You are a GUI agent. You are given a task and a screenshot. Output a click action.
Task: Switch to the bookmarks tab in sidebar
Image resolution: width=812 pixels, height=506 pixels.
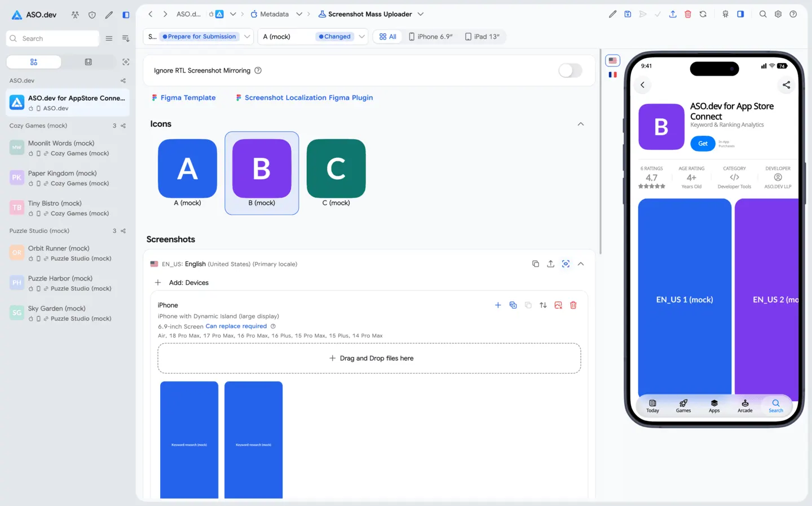89,62
